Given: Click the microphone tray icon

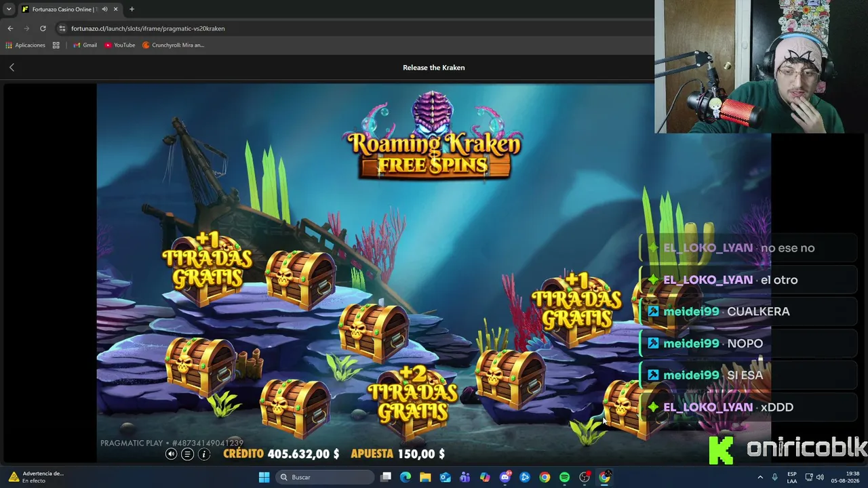Looking at the screenshot, I should [x=775, y=477].
